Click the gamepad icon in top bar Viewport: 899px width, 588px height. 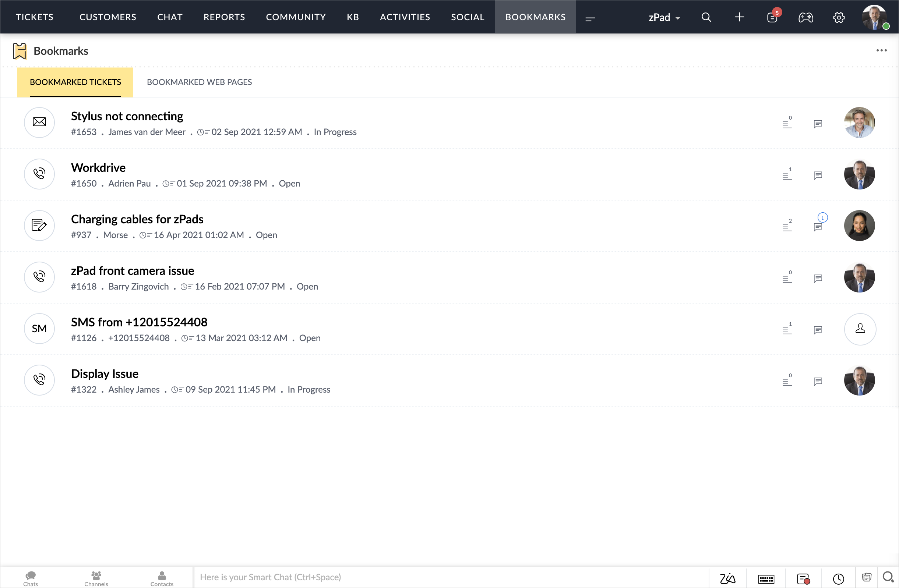point(805,17)
